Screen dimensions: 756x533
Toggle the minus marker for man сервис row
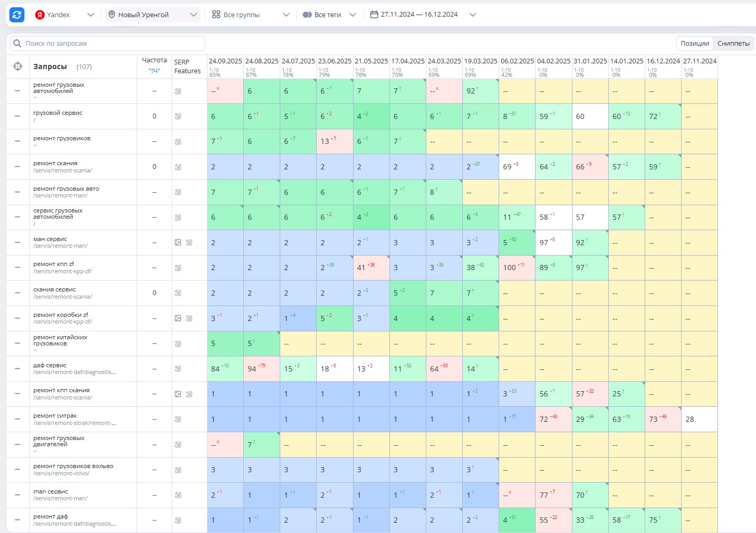[x=18, y=495]
